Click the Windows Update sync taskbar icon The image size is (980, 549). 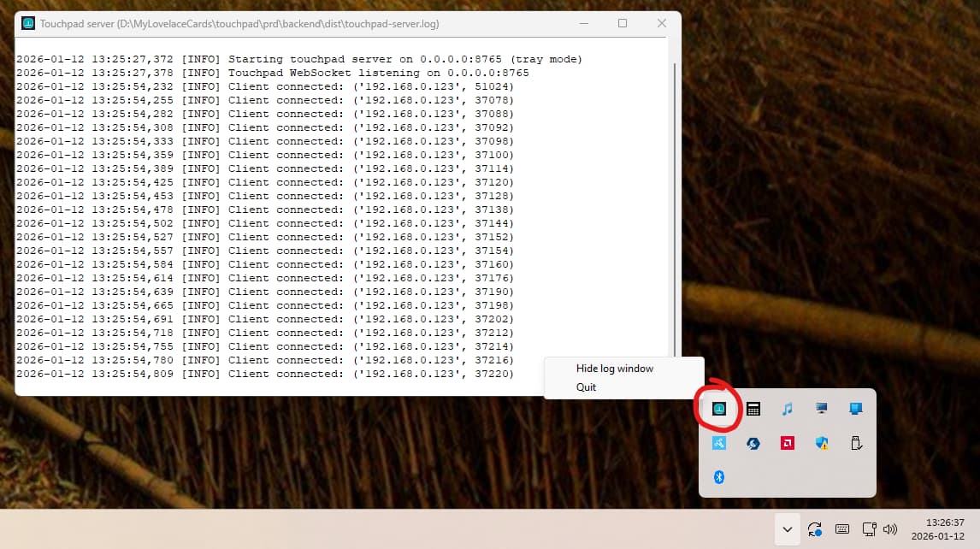pos(814,529)
